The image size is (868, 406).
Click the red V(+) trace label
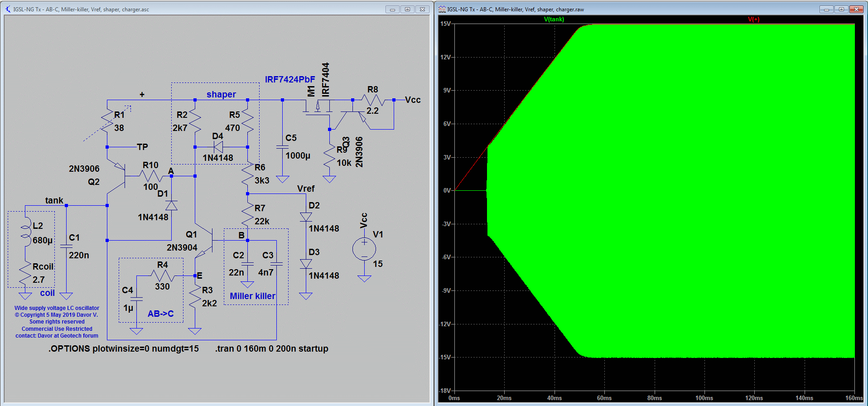click(753, 19)
